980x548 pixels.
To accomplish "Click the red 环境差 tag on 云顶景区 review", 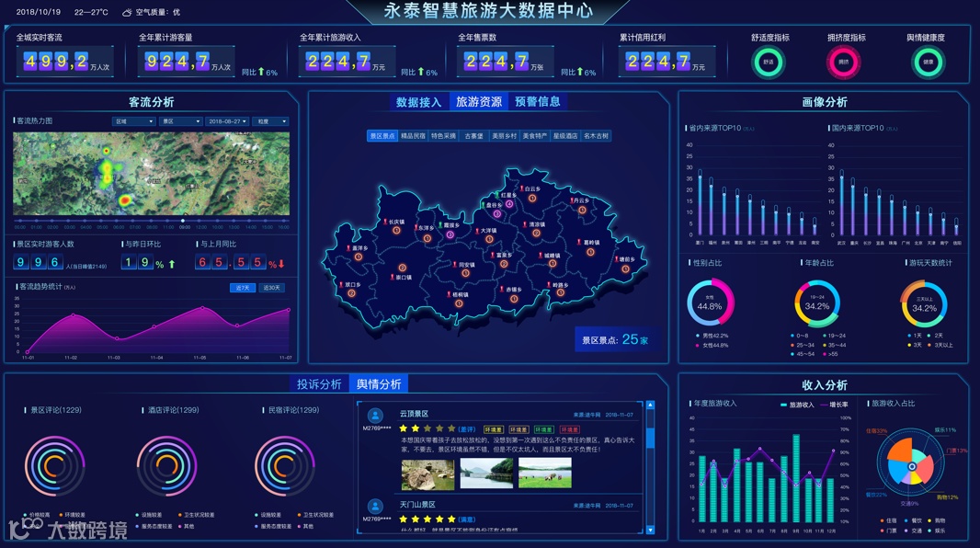I will pyautogui.click(x=569, y=429).
